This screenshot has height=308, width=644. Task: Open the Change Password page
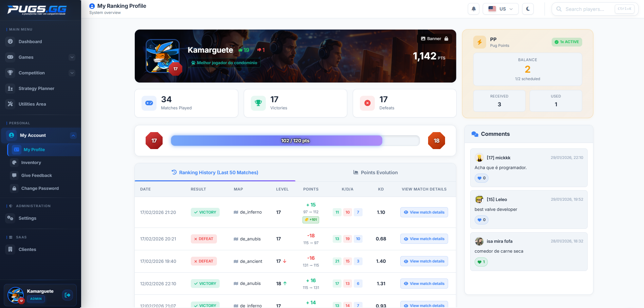coord(40,188)
